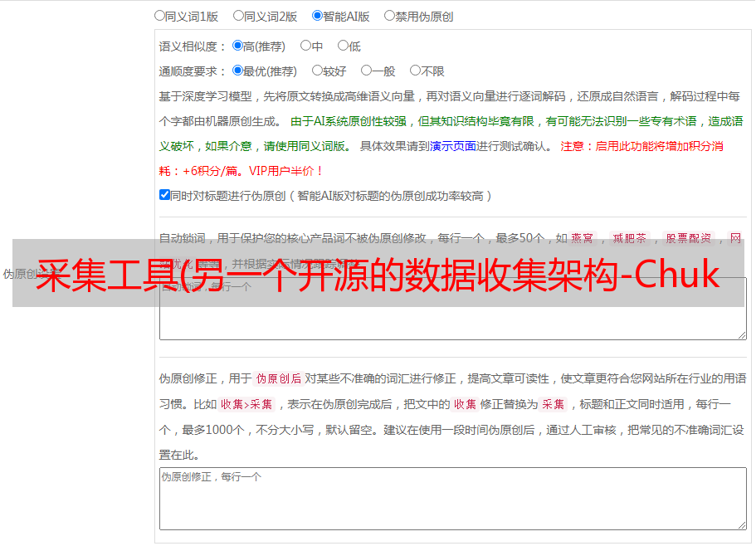Open the 演示页面 link
The width and height of the screenshot is (756, 546).
[452, 146]
